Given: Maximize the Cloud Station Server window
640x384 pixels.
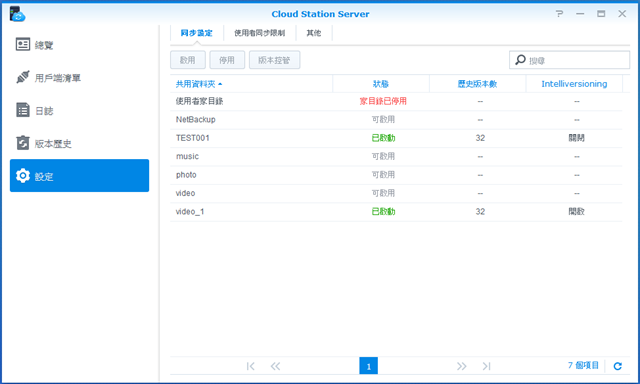Looking at the screenshot, I should coord(601,14).
